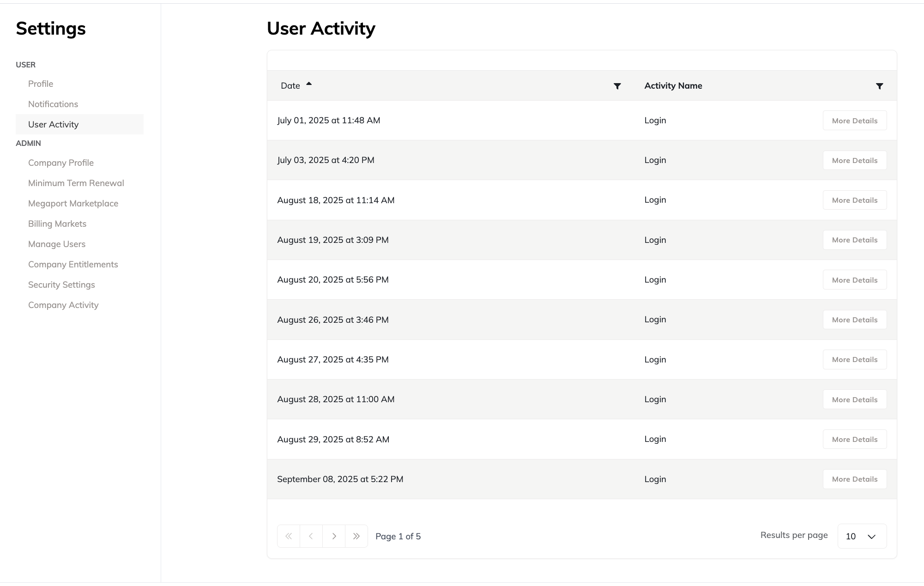The width and height of the screenshot is (924, 586).
Task: Jump to the last page using double-right chevron
Action: click(x=356, y=536)
